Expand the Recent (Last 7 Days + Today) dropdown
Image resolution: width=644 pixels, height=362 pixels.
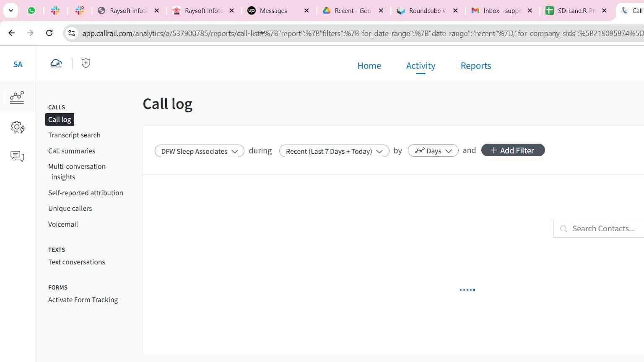point(334,151)
